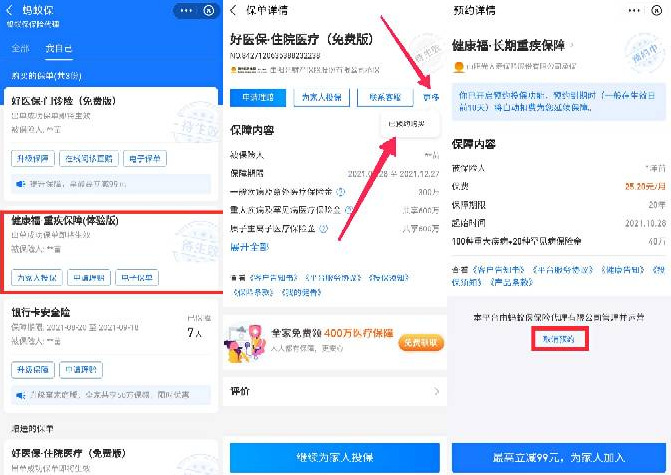This screenshot has height=475, width=671.
Task: Open 《平台服务协议》 link in 保单详情
Action: pyautogui.click(x=333, y=278)
